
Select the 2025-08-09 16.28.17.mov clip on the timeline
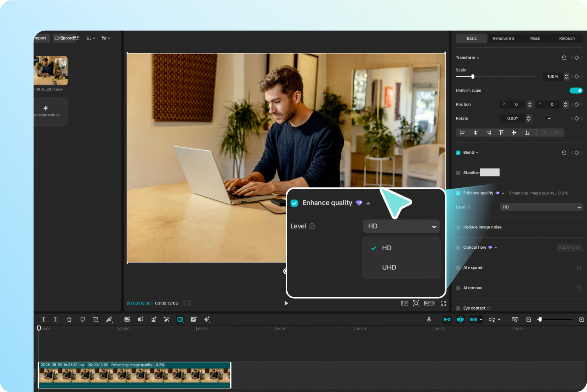[135, 375]
